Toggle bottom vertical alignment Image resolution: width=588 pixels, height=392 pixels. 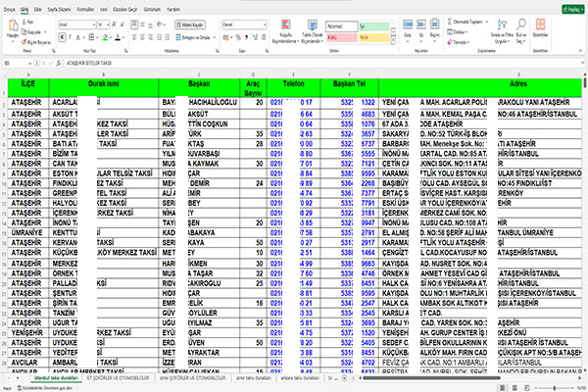[150, 24]
